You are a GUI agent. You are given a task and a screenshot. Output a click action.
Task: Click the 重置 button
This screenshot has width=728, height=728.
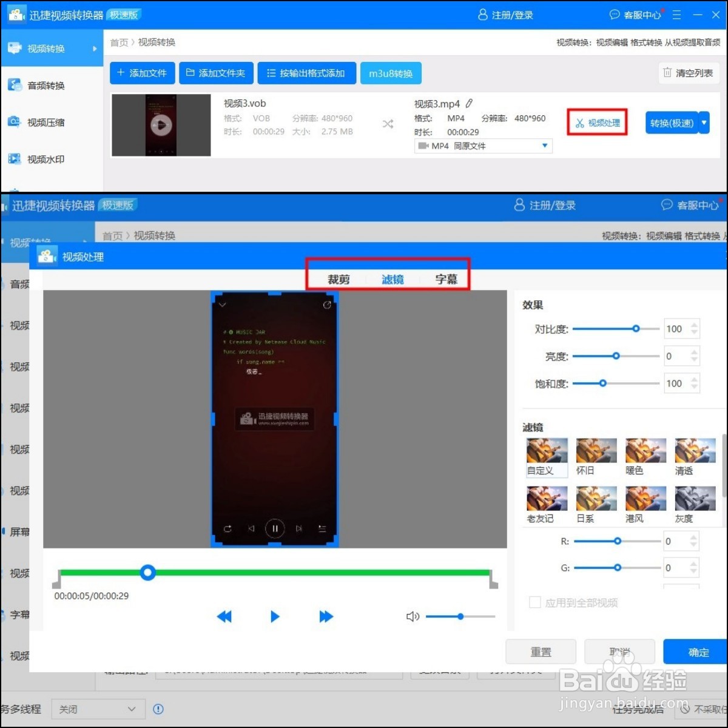coord(541,652)
